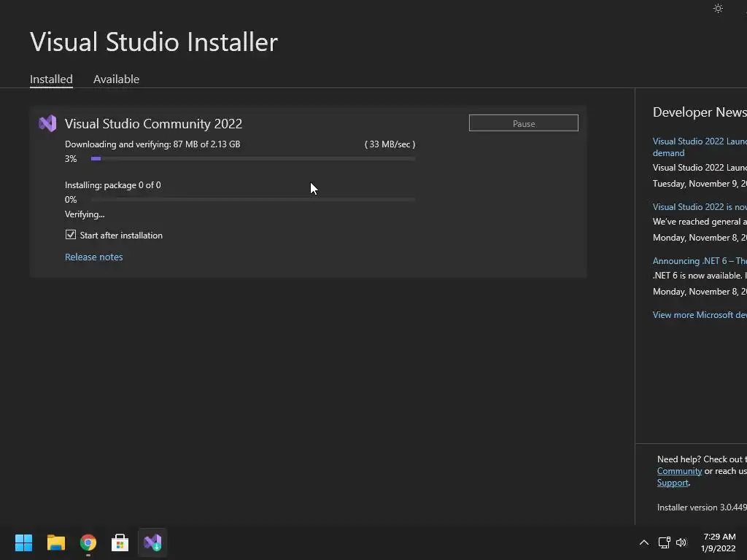The width and height of the screenshot is (747, 560).
Task: Click the Developer News heading
Action: pos(700,112)
